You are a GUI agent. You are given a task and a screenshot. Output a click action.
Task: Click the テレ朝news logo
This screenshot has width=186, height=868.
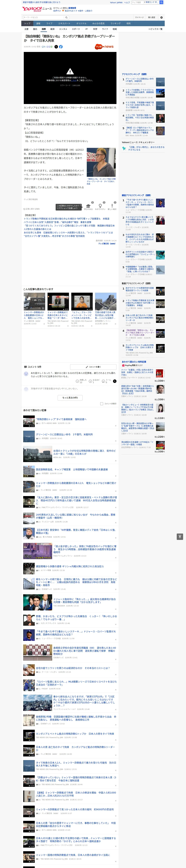pyautogui.click(x=104, y=47)
